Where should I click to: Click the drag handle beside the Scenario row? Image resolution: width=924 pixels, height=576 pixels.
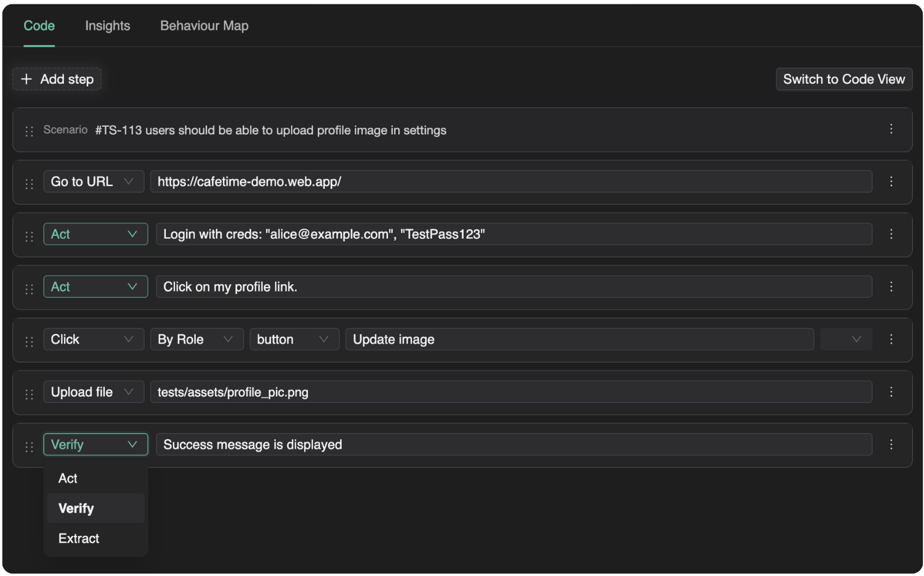[x=29, y=130]
